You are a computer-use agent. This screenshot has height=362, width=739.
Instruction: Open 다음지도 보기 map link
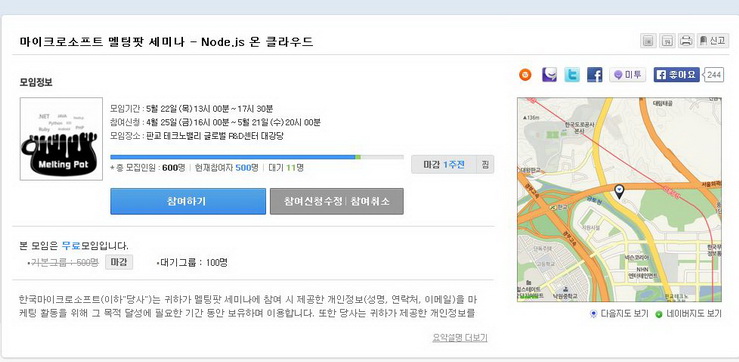point(620,314)
